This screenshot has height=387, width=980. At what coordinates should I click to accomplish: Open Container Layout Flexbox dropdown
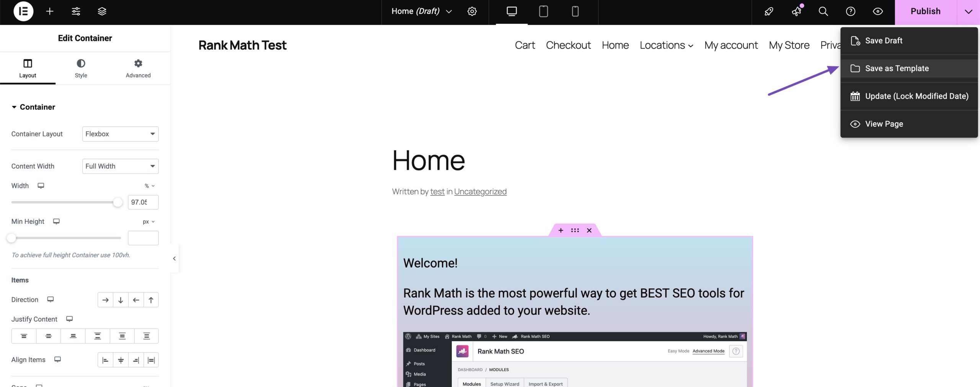[120, 134]
